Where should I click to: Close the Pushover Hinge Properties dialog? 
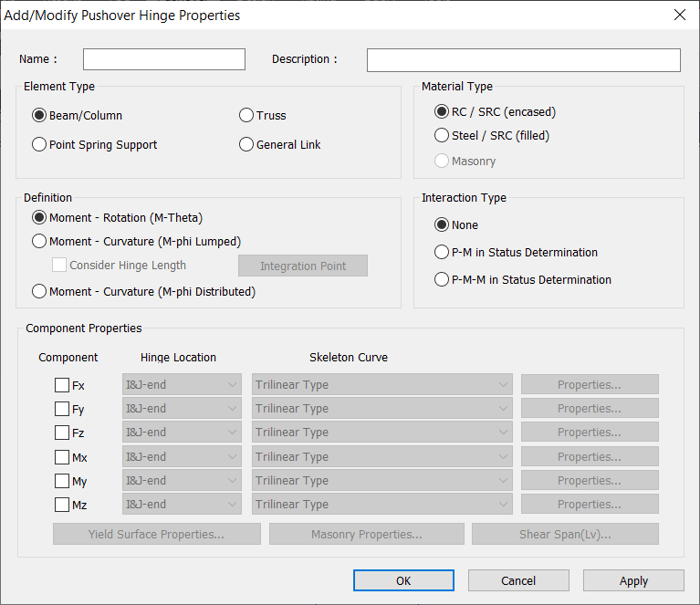pos(679,15)
